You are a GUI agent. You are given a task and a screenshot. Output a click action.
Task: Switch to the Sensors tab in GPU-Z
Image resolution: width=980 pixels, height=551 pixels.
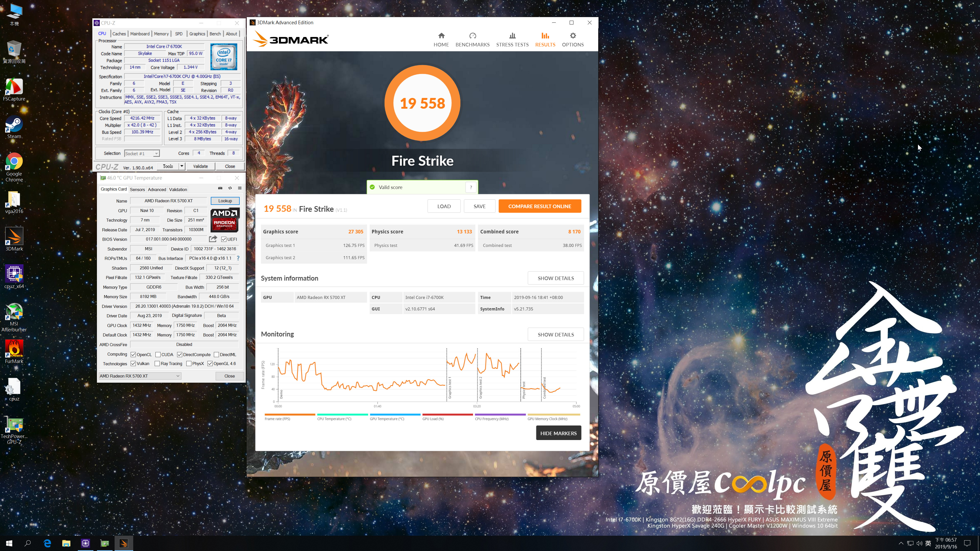click(137, 189)
